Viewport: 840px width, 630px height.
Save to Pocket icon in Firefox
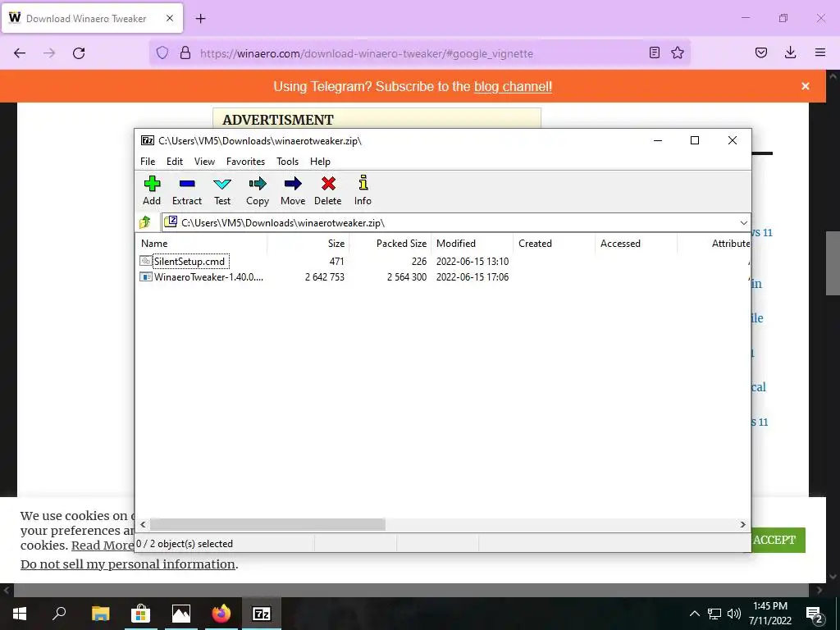coord(761,52)
